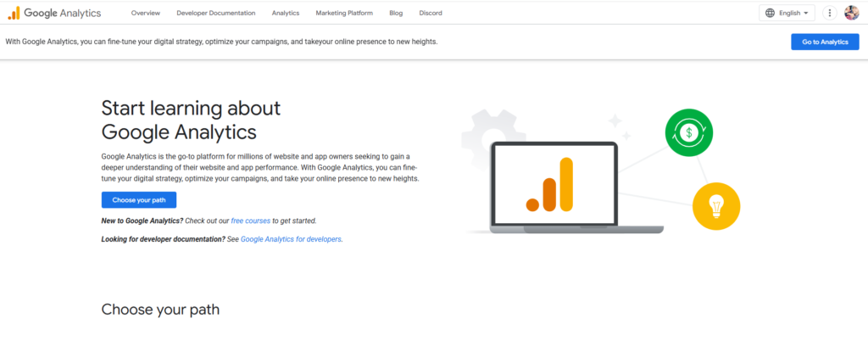Click the Choose your path section heading
Screen dimensions: 868x341
click(x=160, y=310)
